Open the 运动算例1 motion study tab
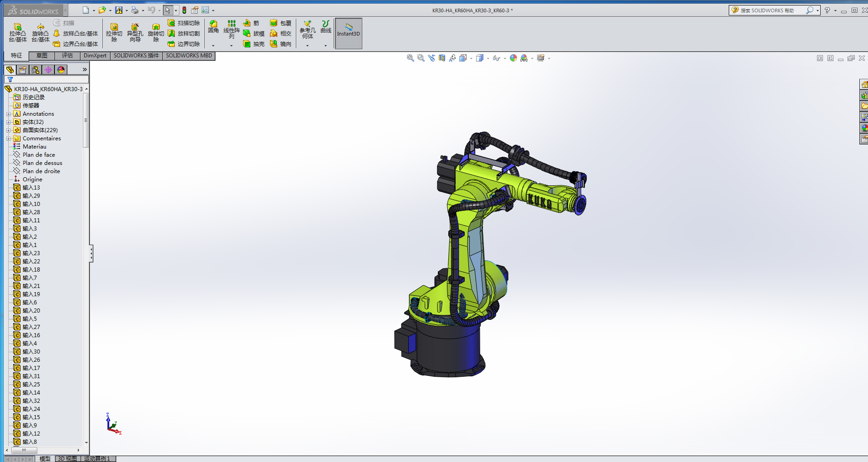Image resolution: width=868 pixels, height=462 pixels. click(97, 458)
